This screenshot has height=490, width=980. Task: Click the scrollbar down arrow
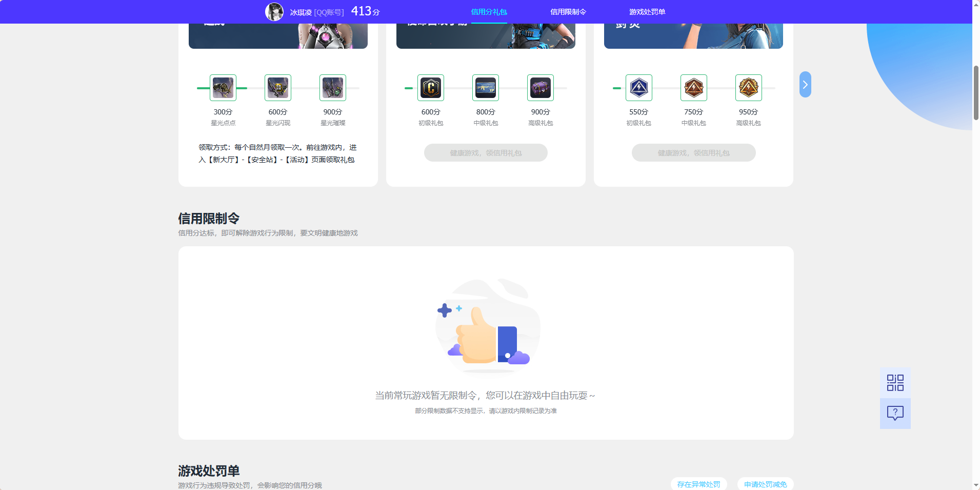tap(975, 485)
